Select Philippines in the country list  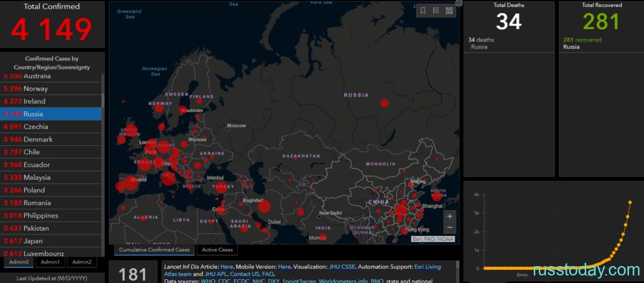51,216
